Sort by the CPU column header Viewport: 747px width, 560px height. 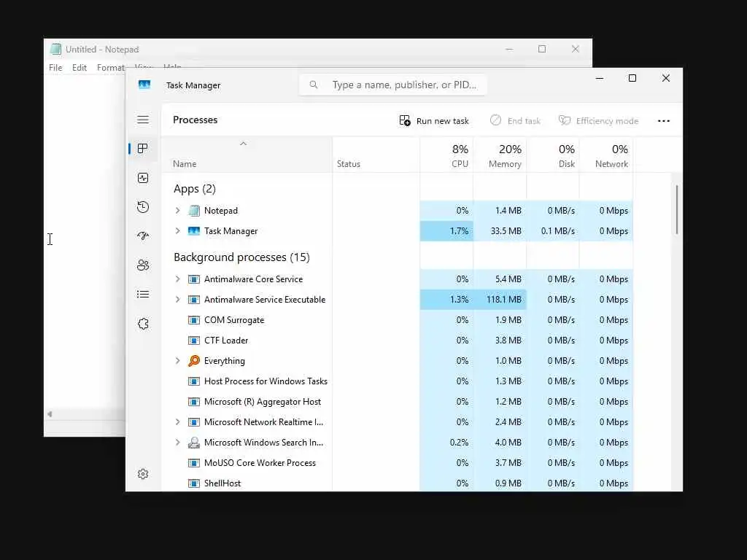point(447,155)
